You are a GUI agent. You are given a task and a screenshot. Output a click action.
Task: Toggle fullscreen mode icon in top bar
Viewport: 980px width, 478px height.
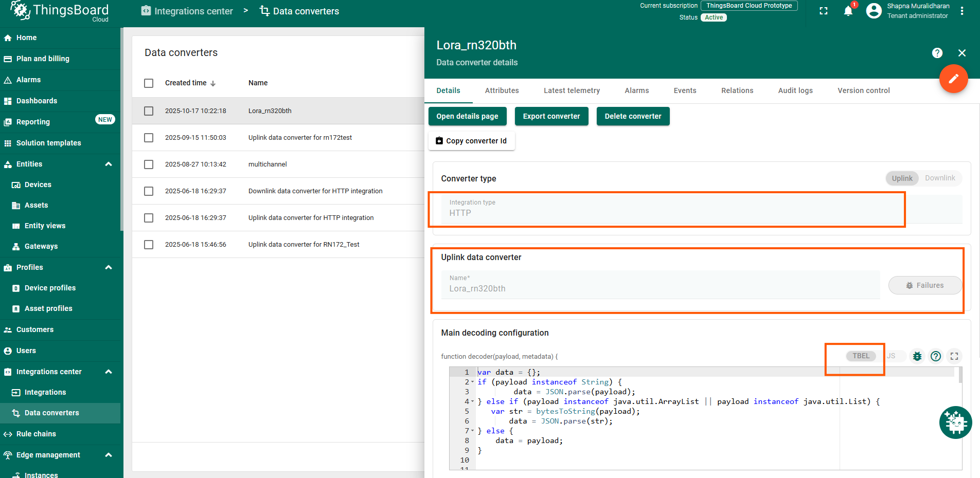(x=824, y=11)
